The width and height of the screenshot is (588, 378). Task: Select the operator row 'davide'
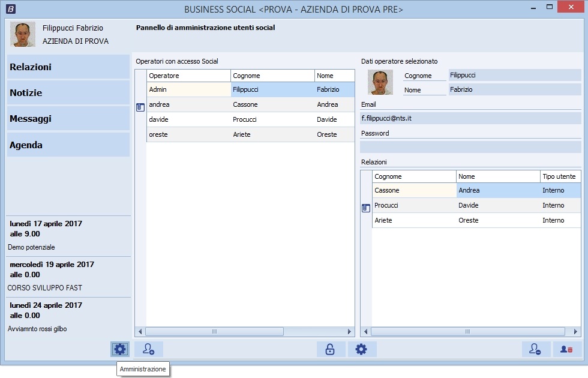pyautogui.click(x=188, y=119)
